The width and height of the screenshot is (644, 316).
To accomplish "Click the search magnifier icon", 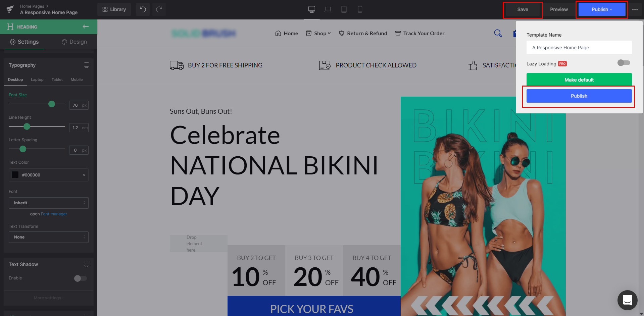I will (498, 33).
